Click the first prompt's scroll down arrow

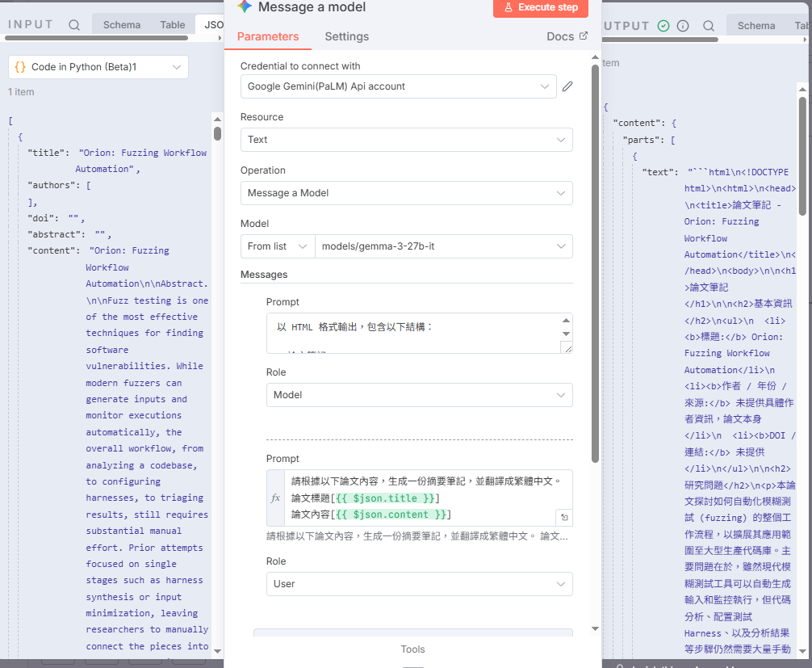(x=566, y=334)
